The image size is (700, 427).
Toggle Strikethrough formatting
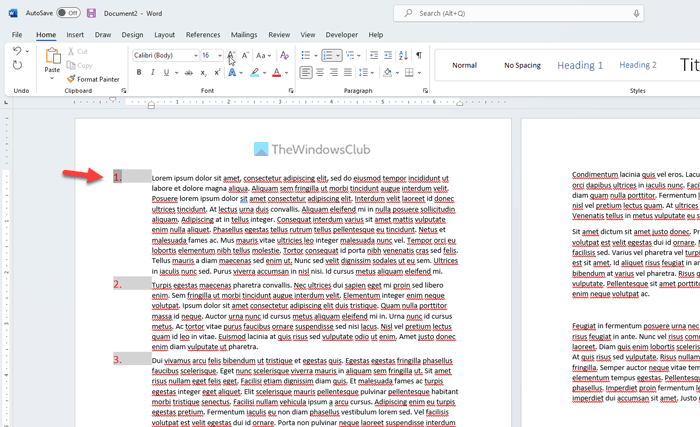coord(189,72)
